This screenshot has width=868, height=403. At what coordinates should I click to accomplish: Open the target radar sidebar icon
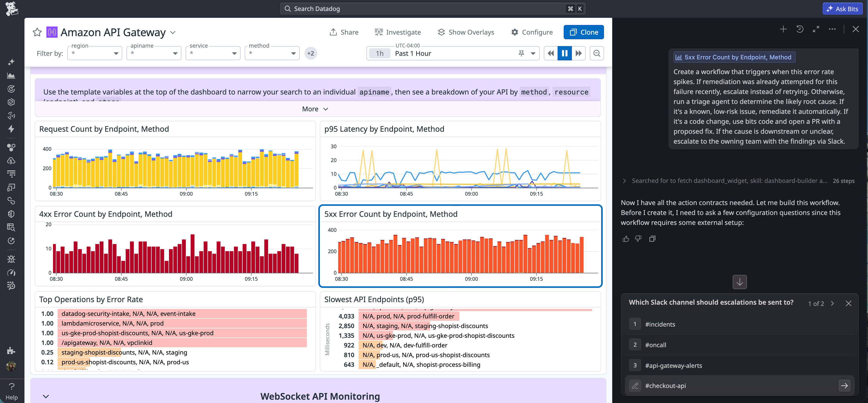click(11, 89)
